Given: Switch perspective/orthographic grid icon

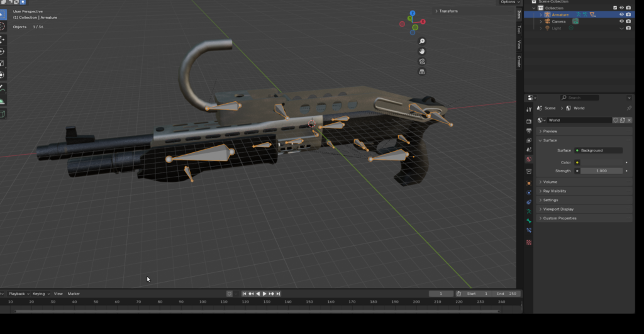Looking at the screenshot, I should 422,72.
